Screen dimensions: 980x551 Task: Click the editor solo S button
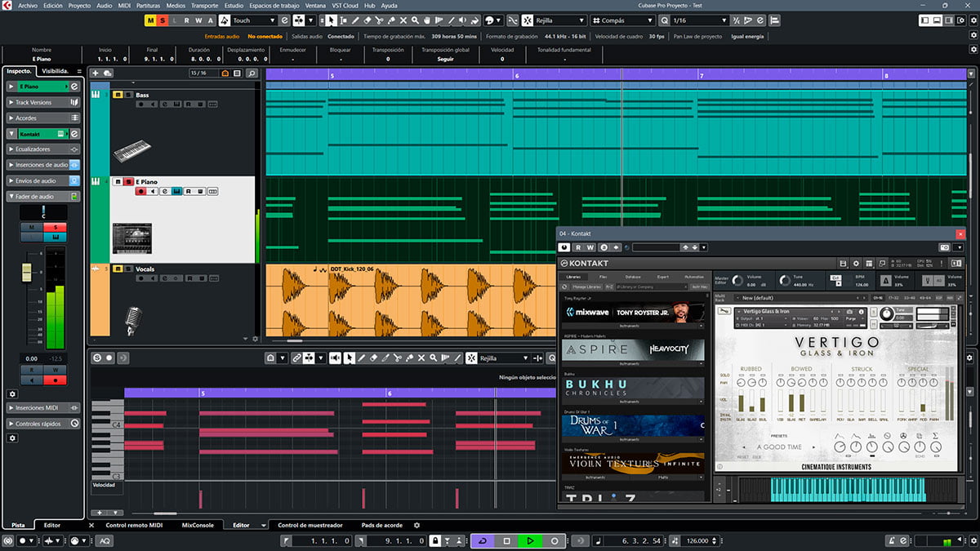97,358
